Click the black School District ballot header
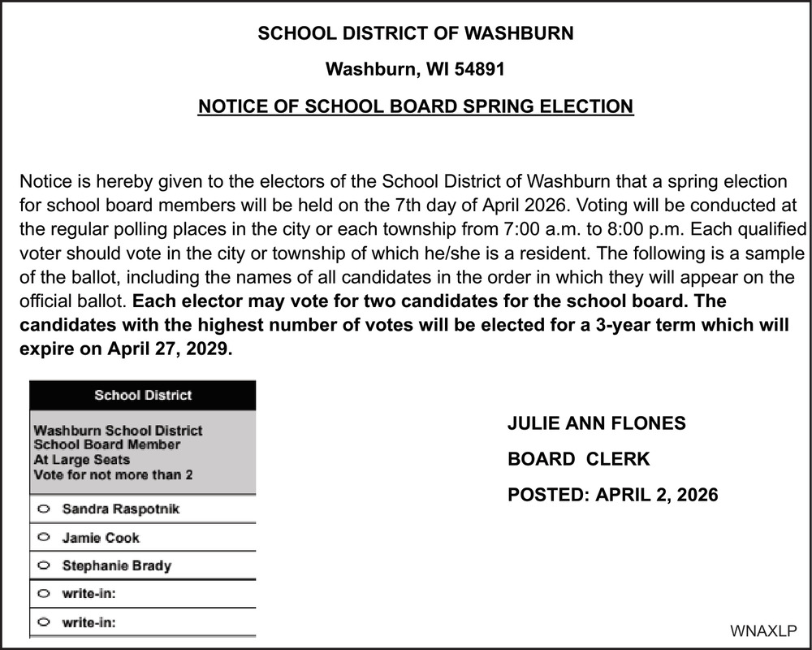This screenshot has width=812, height=650. [x=143, y=396]
